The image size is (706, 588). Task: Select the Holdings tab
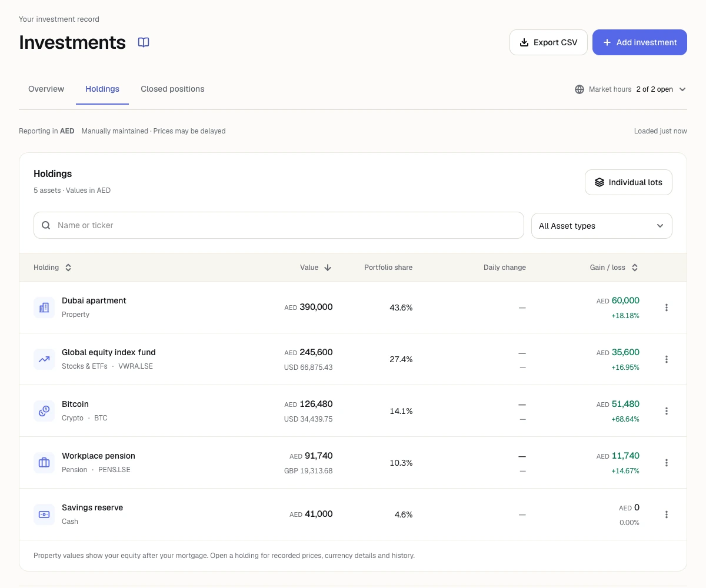pyautogui.click(x=102, y=89)
